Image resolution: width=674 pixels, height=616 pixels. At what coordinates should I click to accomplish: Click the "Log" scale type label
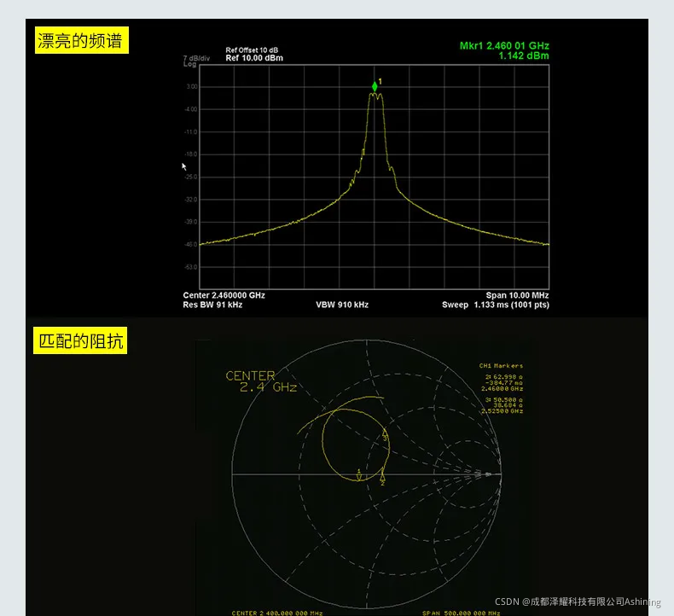coord(189,64)
